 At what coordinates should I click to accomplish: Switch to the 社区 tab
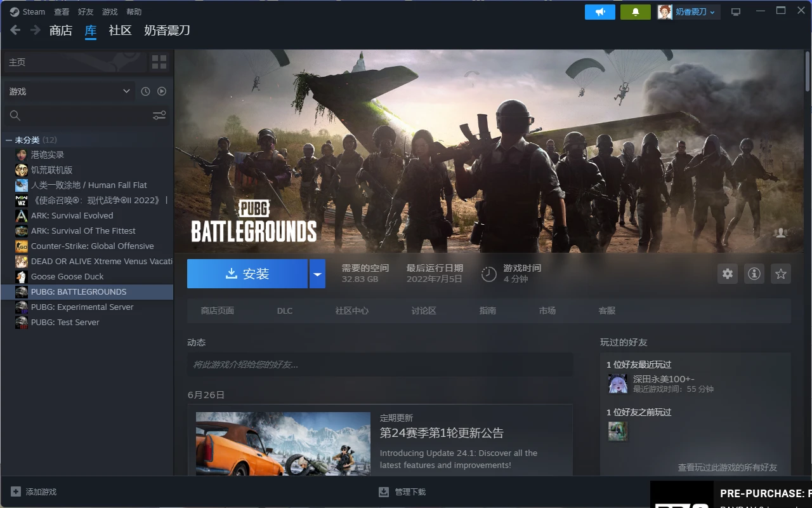(x=120, y=30)
